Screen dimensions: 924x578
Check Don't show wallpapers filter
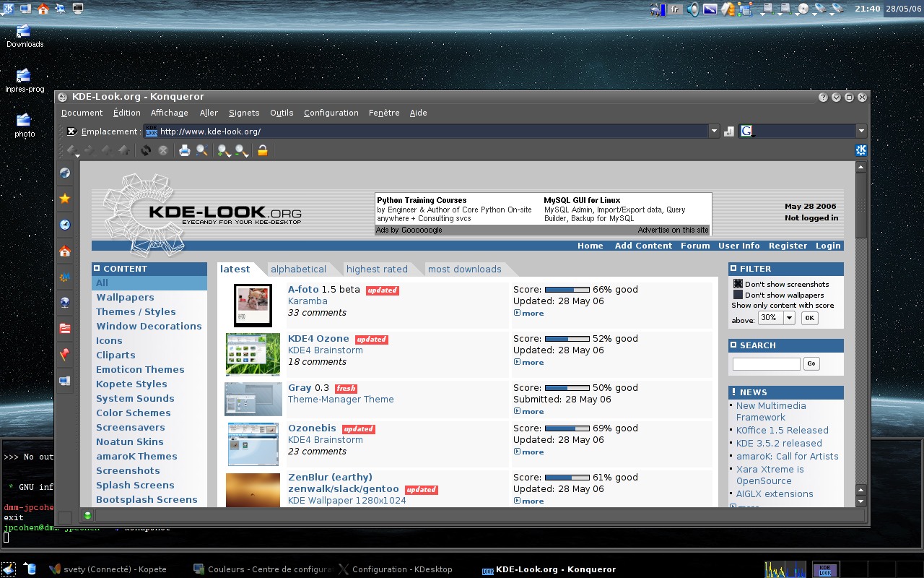pyautogui.click(x=738, y=295)
